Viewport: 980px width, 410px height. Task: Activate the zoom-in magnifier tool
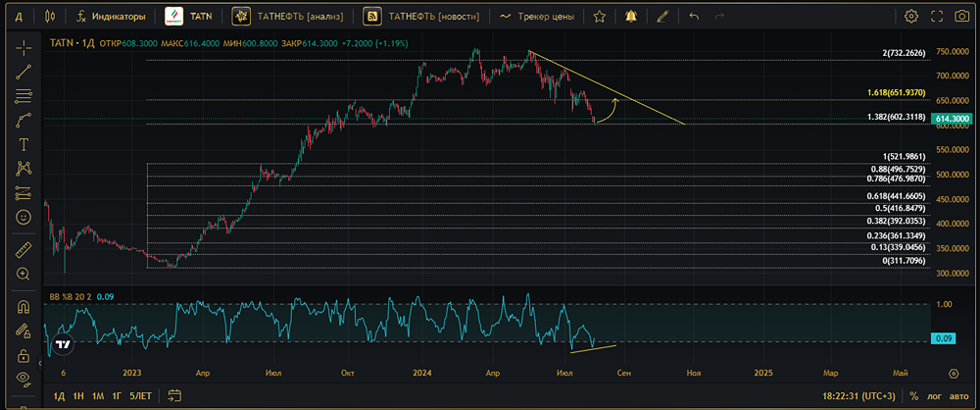coord(24,274)
